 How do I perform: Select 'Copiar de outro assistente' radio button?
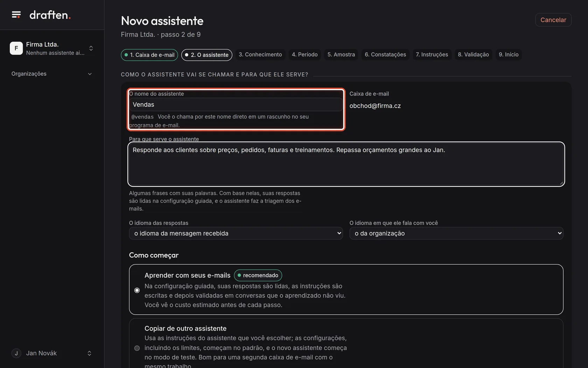pyautogui.click(x=137, y=348)
